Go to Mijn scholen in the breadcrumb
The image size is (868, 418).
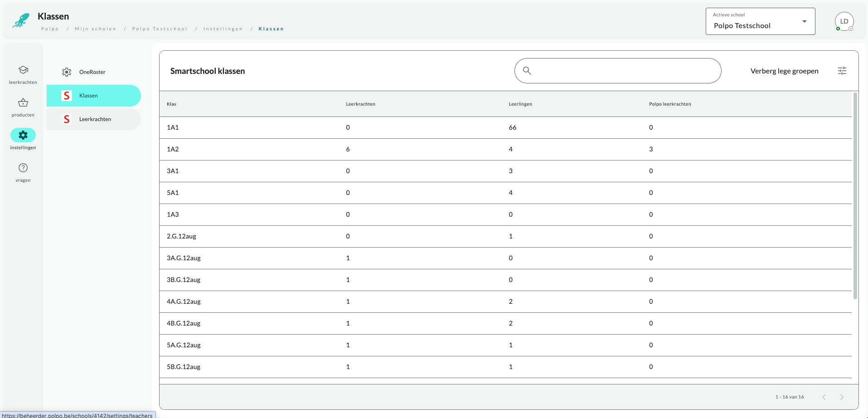[96, 29]
